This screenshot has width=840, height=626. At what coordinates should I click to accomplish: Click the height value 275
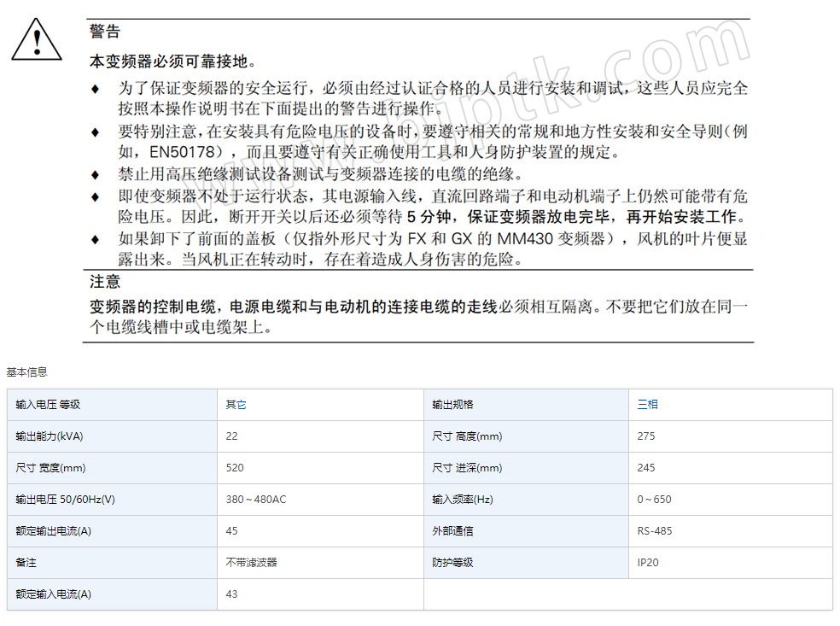[x=646, y=436]
